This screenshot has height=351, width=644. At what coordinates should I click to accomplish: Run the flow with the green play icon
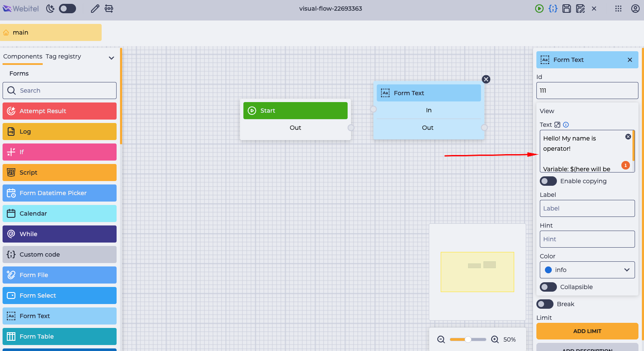539,9
